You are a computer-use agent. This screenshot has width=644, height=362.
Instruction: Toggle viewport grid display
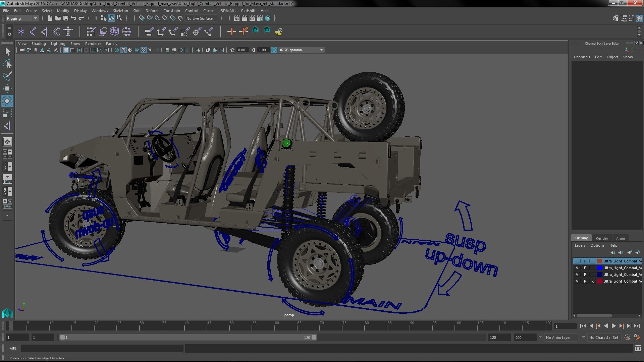click(66, 50)
